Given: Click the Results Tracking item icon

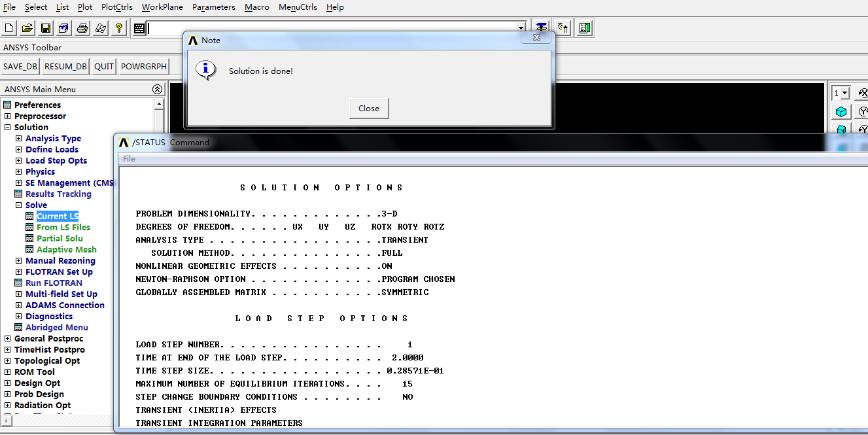Looking at the screenshot, I should [18, 194].
